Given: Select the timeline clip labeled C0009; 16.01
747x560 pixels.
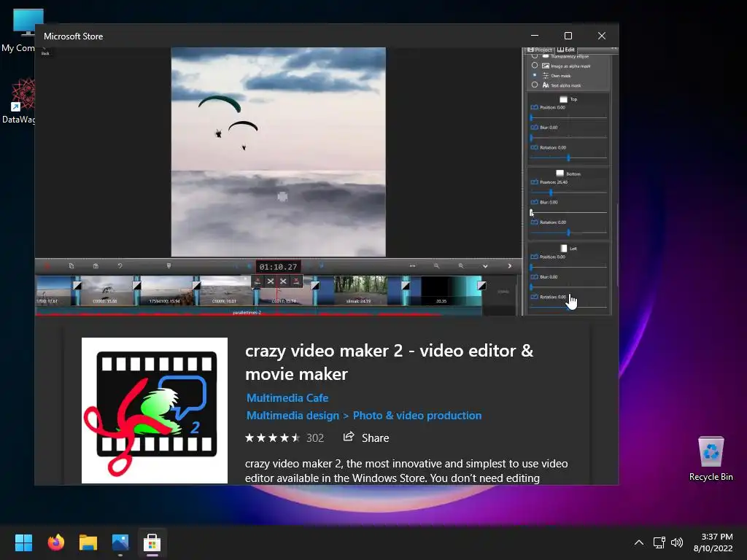Looking at the screenshot, I should (x=225, y=290).
